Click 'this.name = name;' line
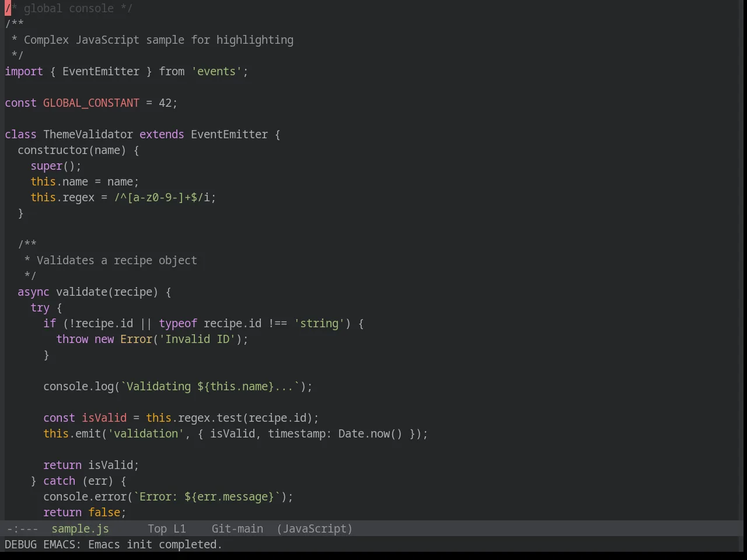 click(x=85, y=181)
